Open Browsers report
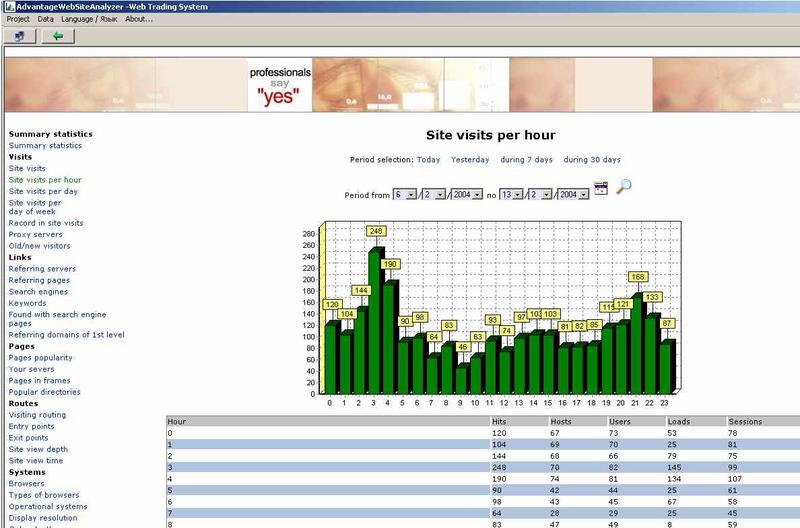 [26, 484]
